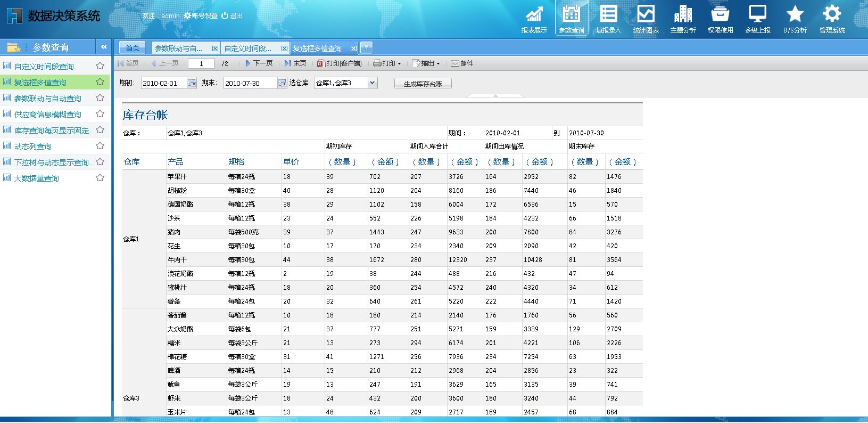The width and height of the screenshot is (868, 424).
Task: Open calendar picker for 期末 date
Action: 282,83
